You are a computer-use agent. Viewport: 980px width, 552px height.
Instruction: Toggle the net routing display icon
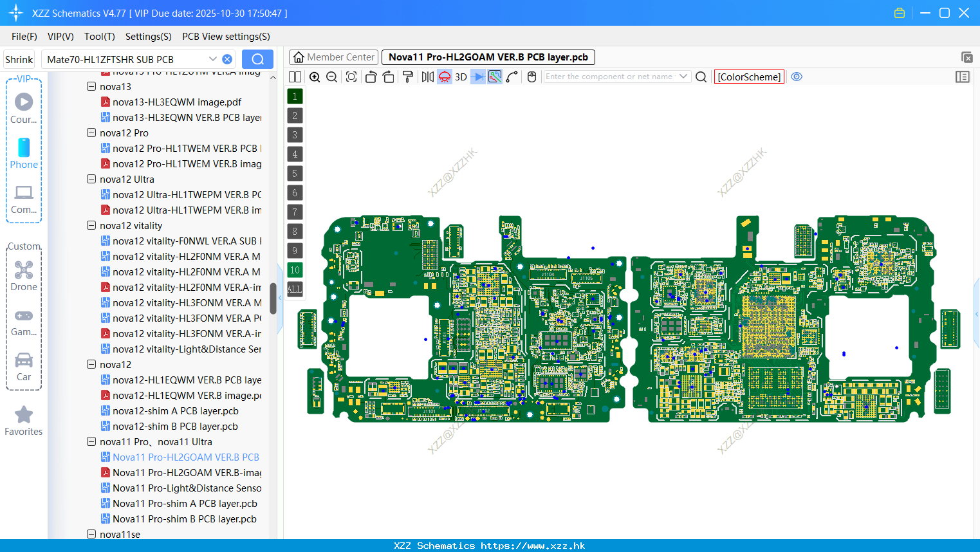pyautogui.click(x=495, y=77)
